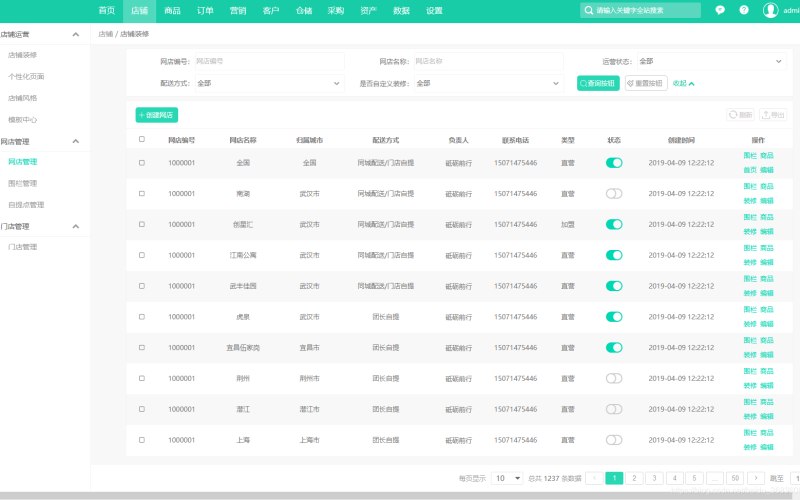Open 采购 in top navigation

click(x=336, y=11)
